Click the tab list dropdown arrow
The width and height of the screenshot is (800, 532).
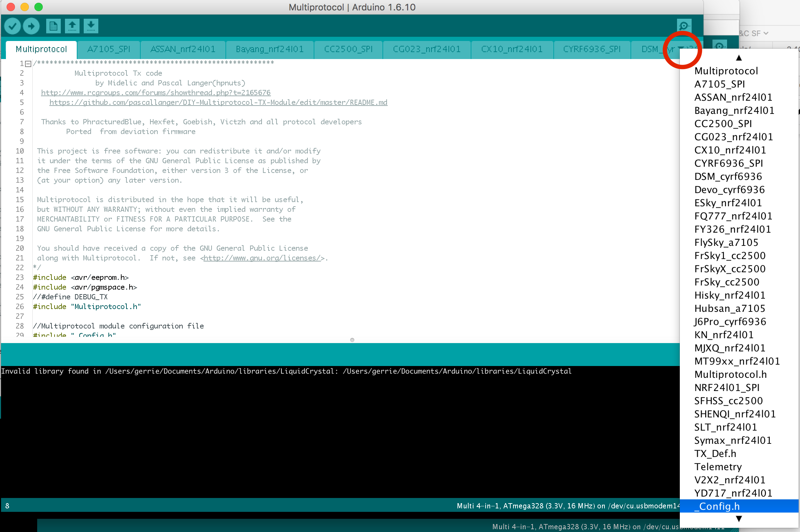(x=681, y=49)
